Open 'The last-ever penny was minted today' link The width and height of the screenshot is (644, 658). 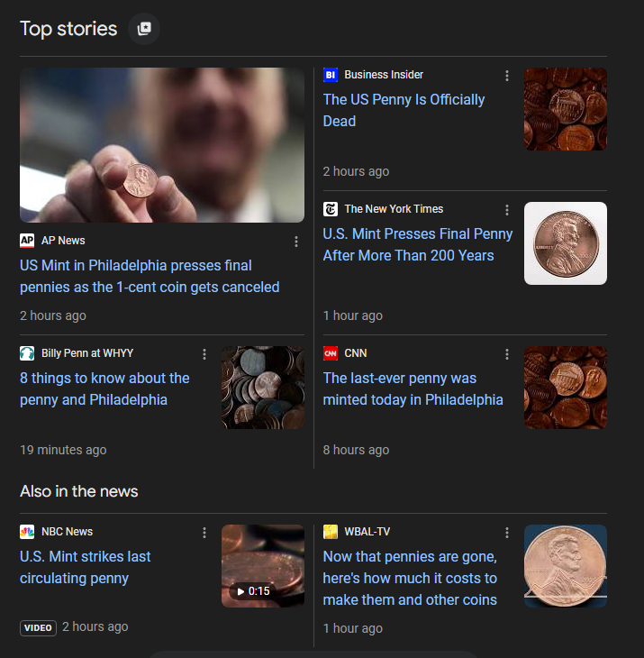click(413, 389)
